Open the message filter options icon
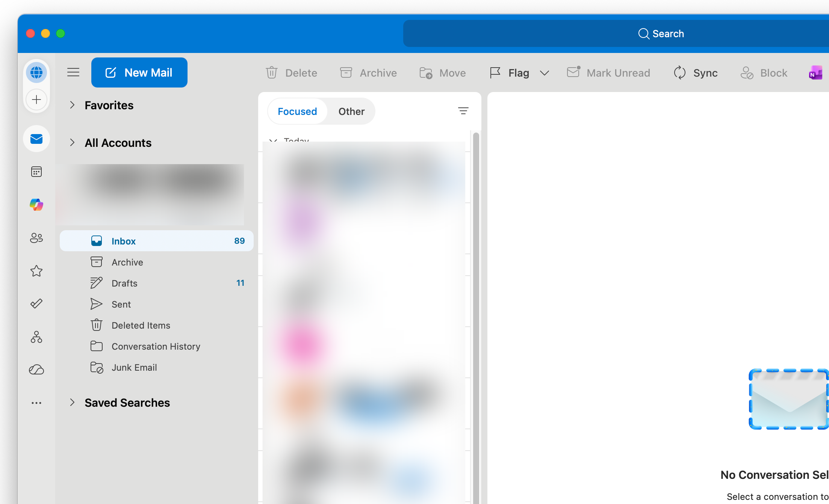This screenshot has width=829, height=504. [x=463, y=111]
